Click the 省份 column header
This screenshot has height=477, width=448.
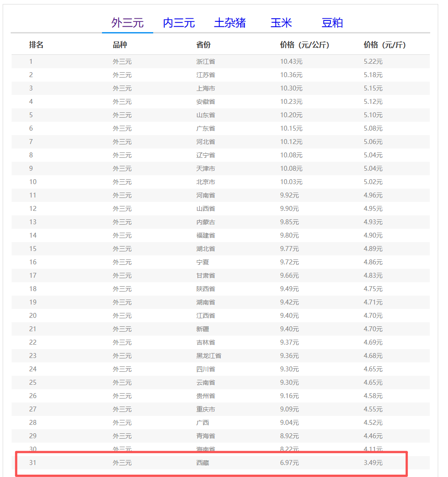pyautogui.click(x=204, y=45)
